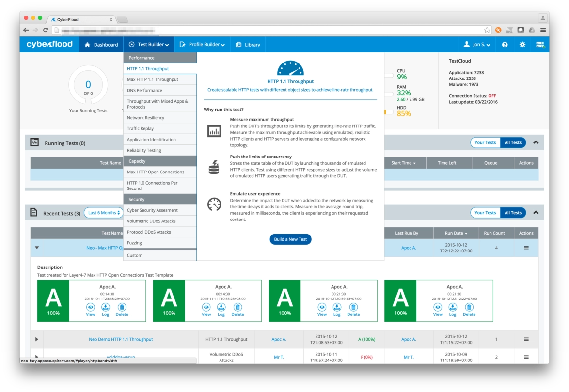
Task: Switch Running Tests to Your Tests
Action: pos(485,142)
